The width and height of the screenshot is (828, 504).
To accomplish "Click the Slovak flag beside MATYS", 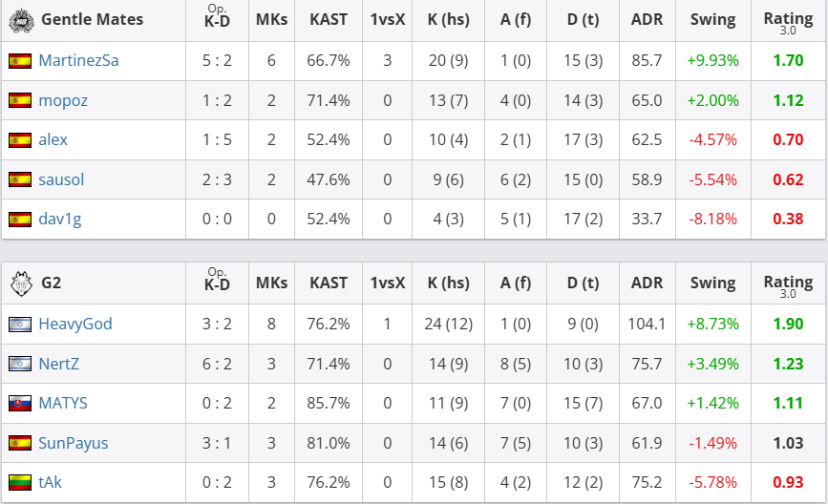I will [x=19, y=403].
